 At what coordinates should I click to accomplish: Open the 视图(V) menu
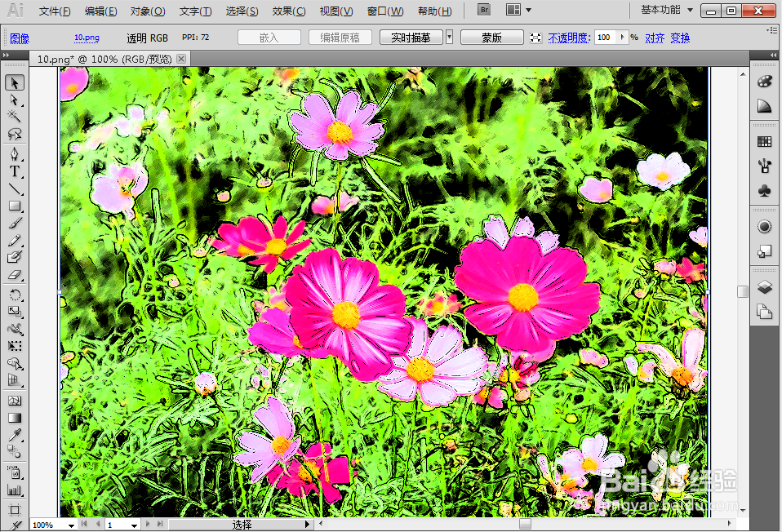point(336,11)
